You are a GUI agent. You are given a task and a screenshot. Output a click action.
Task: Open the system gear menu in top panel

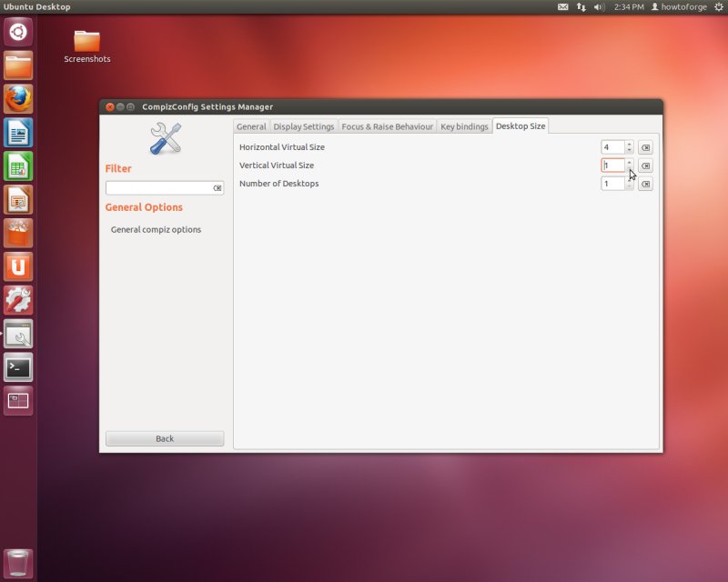(719, 7)
